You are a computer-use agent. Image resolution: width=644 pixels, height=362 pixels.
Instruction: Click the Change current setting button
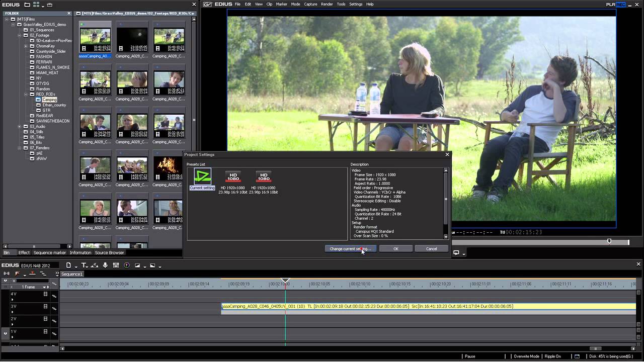350,248
